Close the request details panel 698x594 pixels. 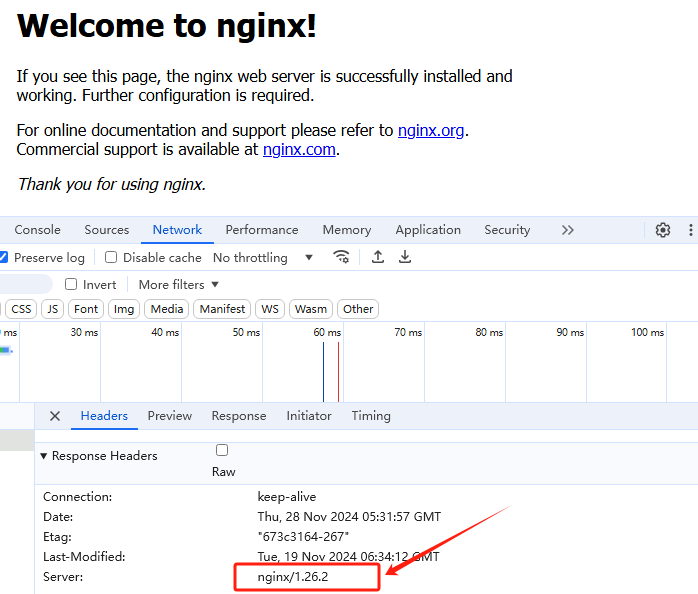coord(55,416)
